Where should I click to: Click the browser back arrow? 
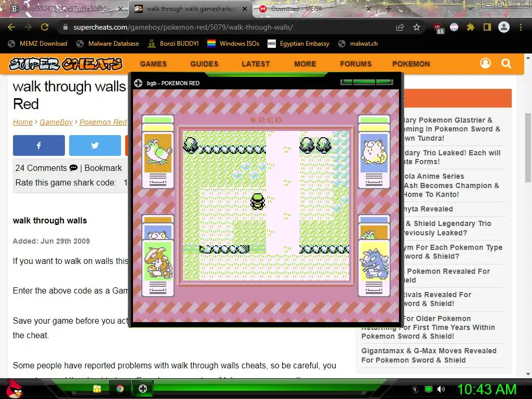tap(11, 27)
